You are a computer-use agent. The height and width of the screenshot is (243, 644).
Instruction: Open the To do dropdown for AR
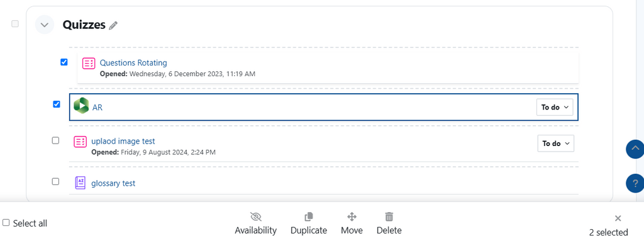click(555, 107)
